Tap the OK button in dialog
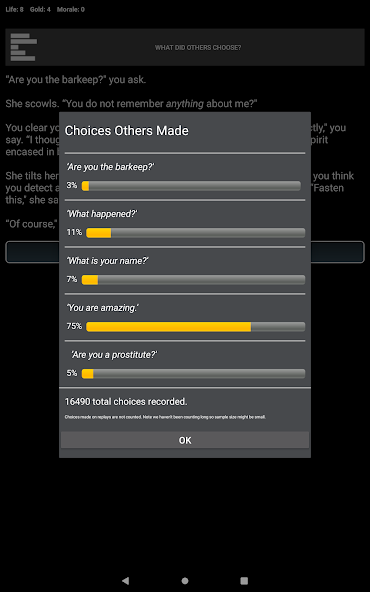This screenshot has height=592, width=370. click(x=185, y=440)
